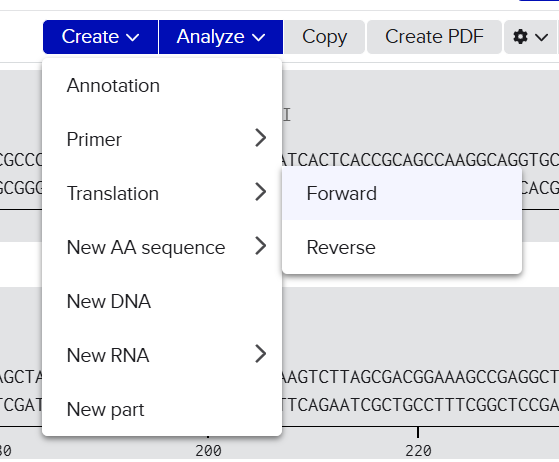This screenshot has width=559, height=462.
Task: Open the gear settings dropdown
Action: click(531, 37)
